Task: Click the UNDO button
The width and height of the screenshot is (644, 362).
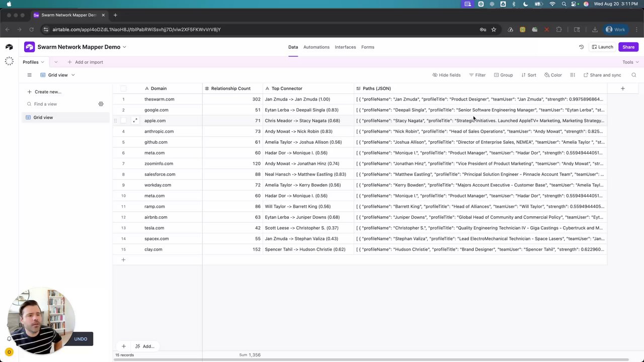Action: [80, 339]
